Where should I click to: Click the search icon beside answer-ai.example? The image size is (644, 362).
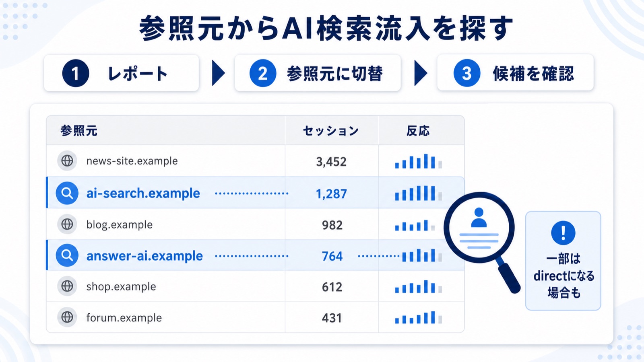(67, 255)
